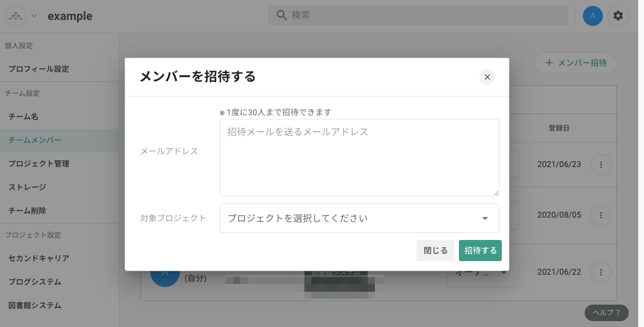Image resolution: width=644 pixels, height=327 pixels.
Task: Open the settings gear icon
Action: 618,16
